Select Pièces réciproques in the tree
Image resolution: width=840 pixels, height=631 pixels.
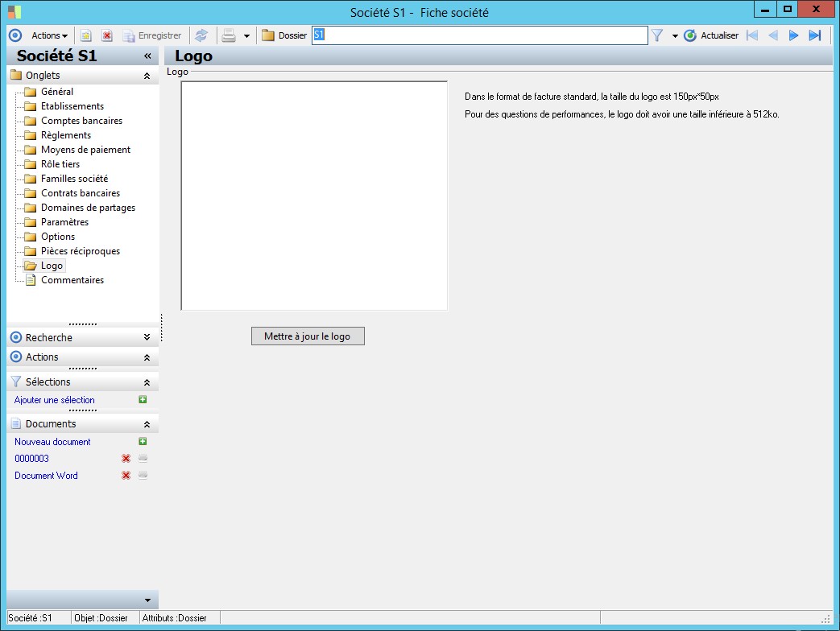pos(81,250)
